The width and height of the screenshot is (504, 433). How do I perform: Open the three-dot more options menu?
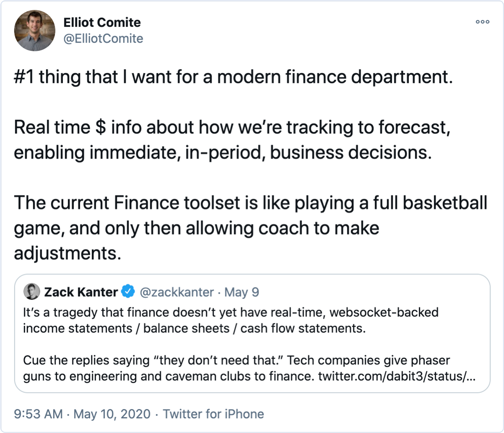click(483, 22)
